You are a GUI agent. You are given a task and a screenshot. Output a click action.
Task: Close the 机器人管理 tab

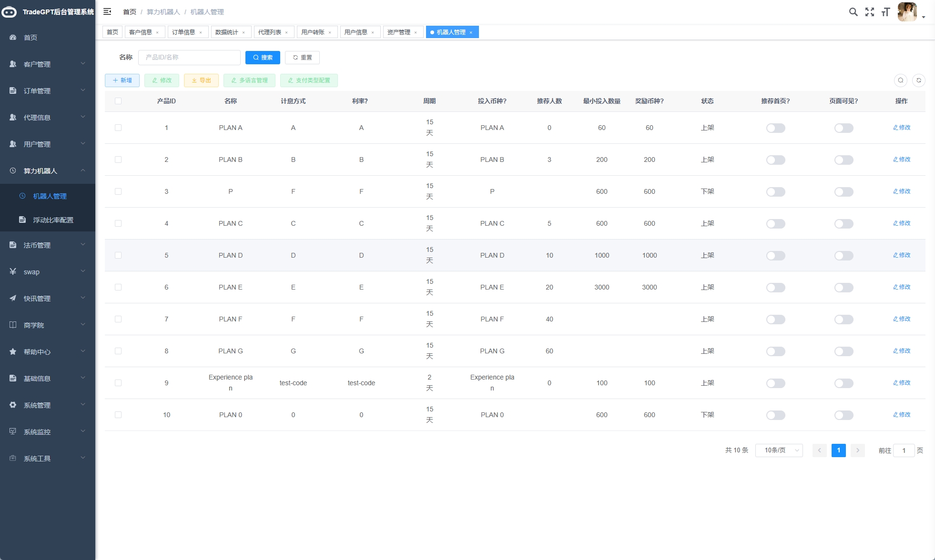(471, 32)
